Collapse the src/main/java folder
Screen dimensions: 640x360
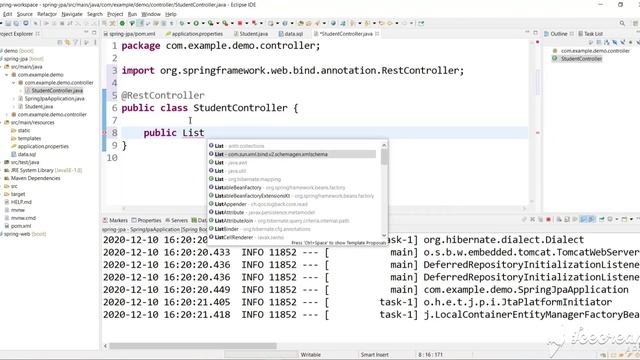[1, 67]
